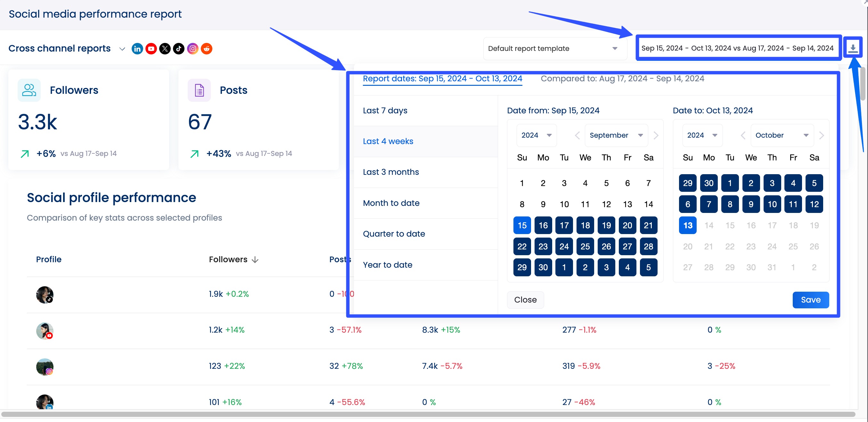Select September 30 in the left calendar
868x422 pixels.
pyautogui.click(x=543, y=267)
